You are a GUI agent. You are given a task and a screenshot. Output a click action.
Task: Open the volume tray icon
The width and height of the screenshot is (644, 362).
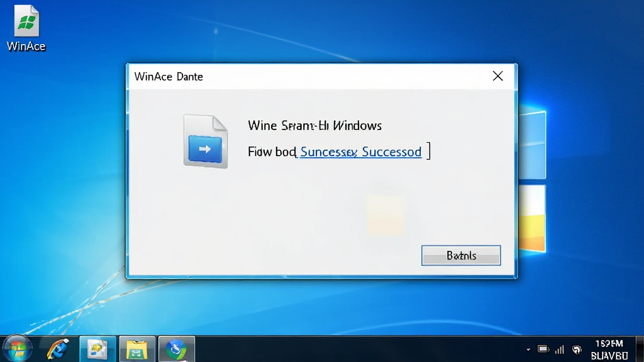pos(577,349)
